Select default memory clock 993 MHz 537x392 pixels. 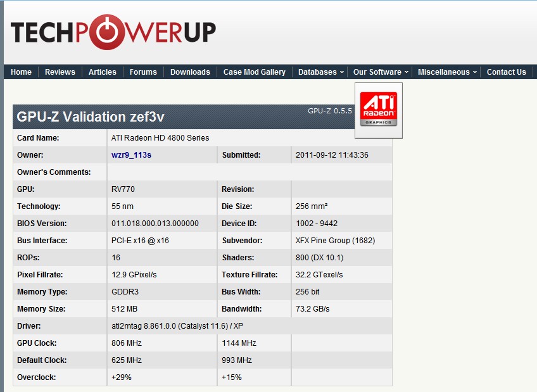coord(237,360)
